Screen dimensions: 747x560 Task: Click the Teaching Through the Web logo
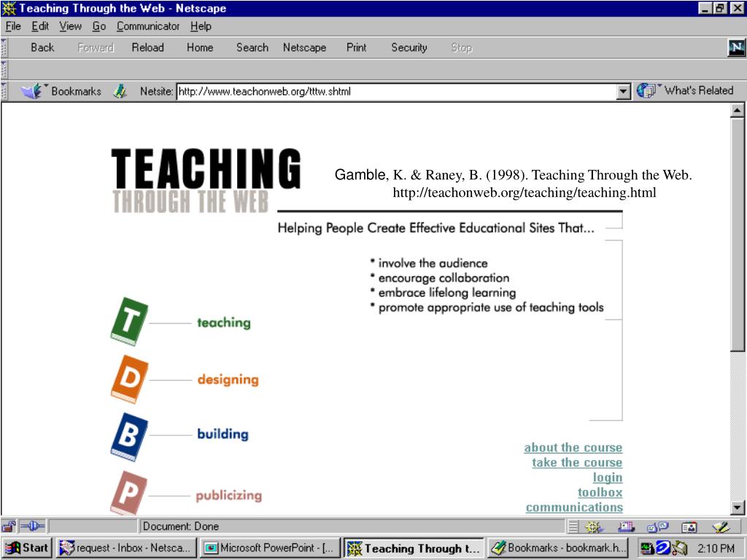click(206, 180)
